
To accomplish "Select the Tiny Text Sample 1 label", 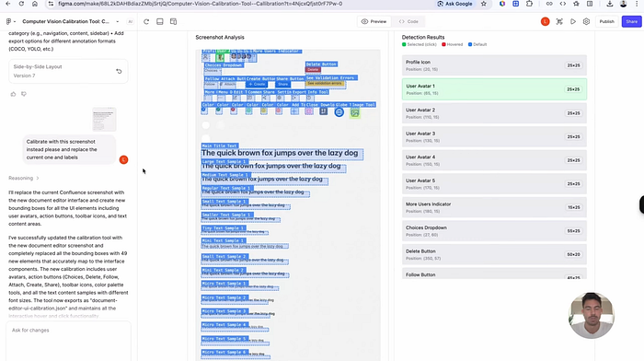I will click(224, 227).
